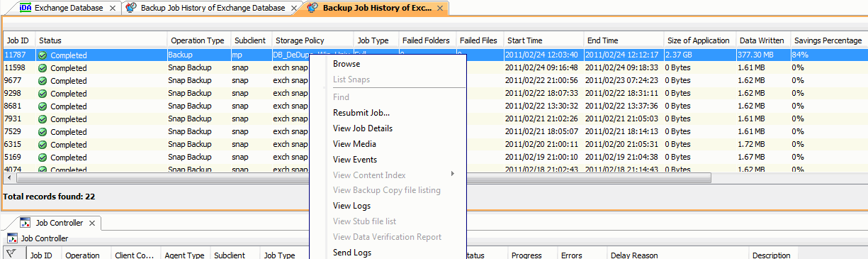Click the green Completed icon for job 7931
Screen dimensions: 868x259
point(43,119)
